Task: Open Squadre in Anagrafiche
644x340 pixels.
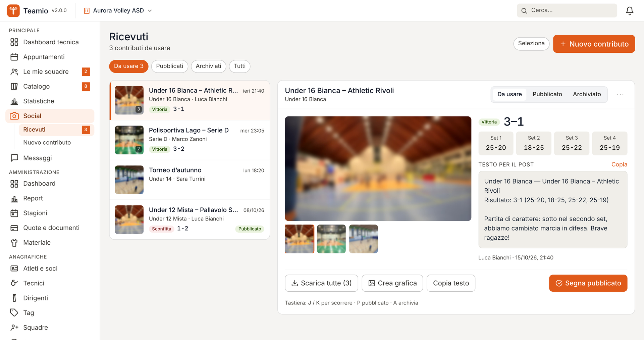Action: (50, 328)
